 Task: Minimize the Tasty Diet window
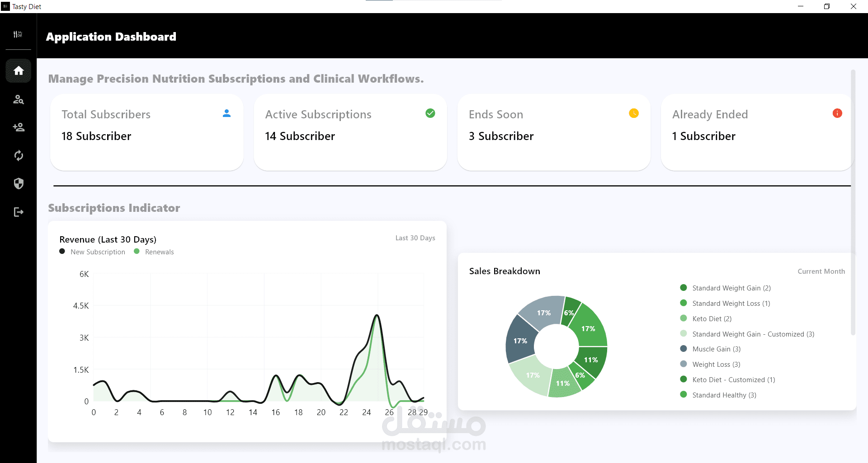801,6
